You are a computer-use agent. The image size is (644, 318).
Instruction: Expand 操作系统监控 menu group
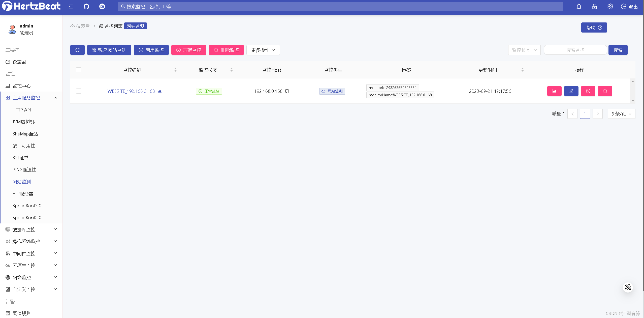(x=31, y=241)
